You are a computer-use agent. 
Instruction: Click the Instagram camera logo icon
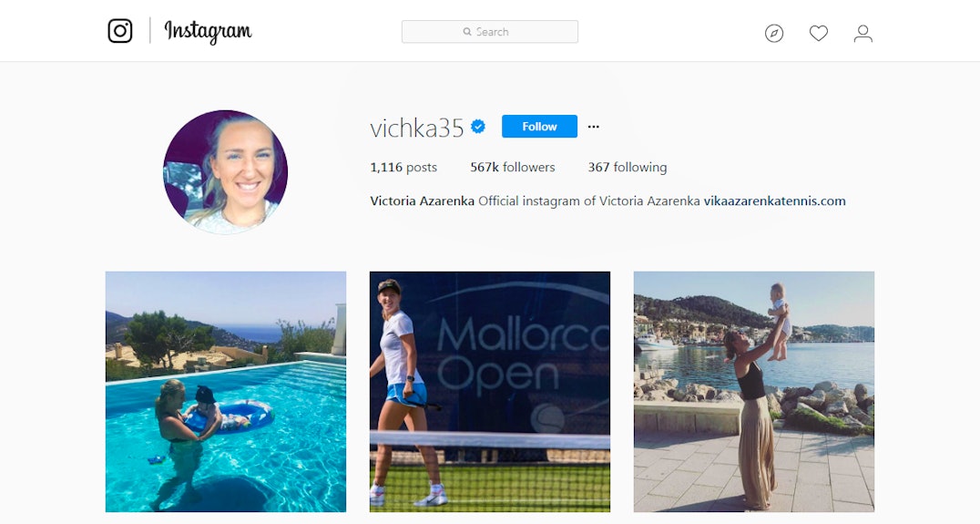(x=120, y=31)
